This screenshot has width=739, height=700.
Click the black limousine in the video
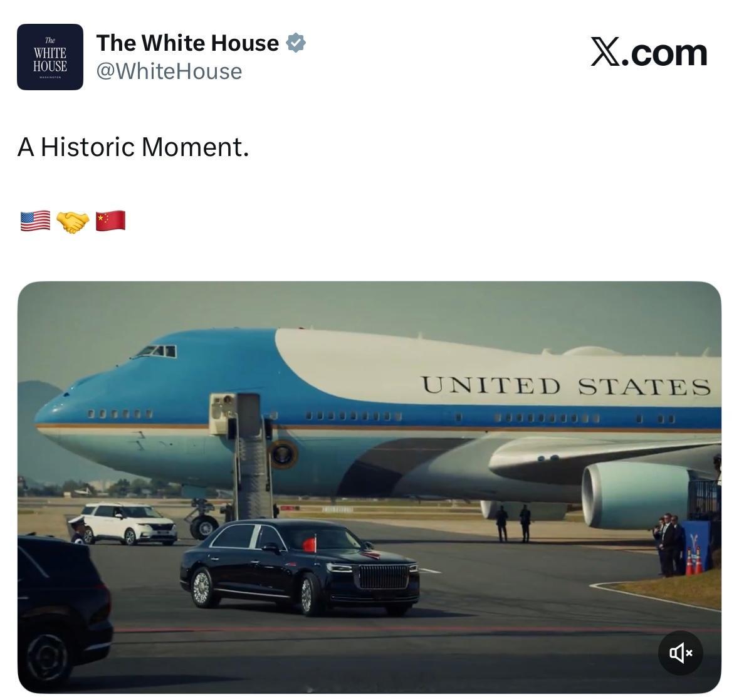tap(300, 567)
